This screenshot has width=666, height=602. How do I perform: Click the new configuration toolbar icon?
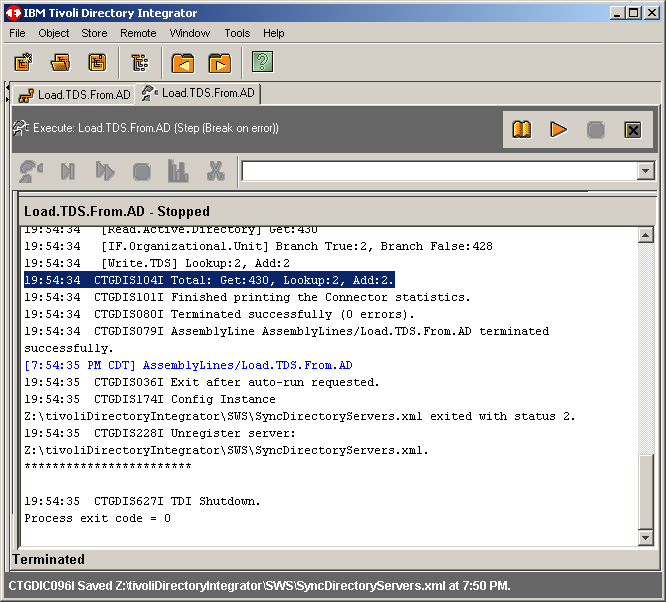(23, 63)
